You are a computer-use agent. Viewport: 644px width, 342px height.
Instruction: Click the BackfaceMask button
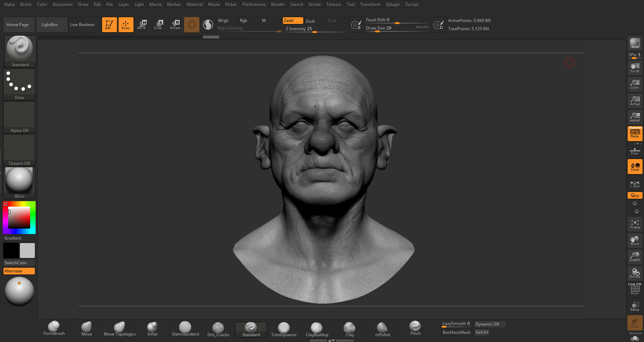click(457, 332)
